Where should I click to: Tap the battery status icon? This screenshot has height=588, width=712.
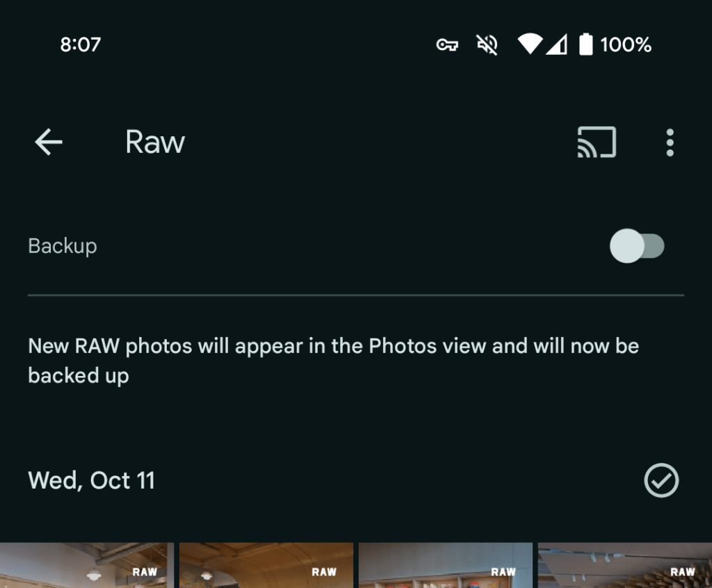(586, 45)
